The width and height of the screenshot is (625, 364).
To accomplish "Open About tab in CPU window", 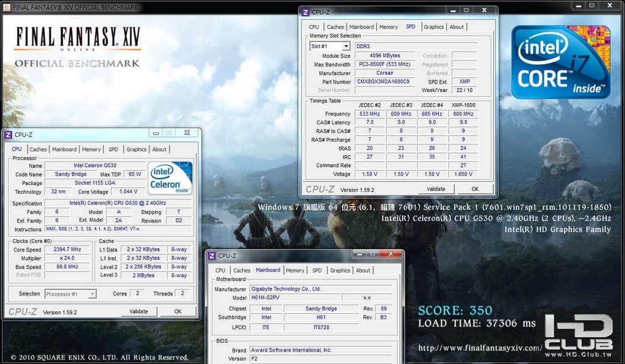I will pos(159,149).
